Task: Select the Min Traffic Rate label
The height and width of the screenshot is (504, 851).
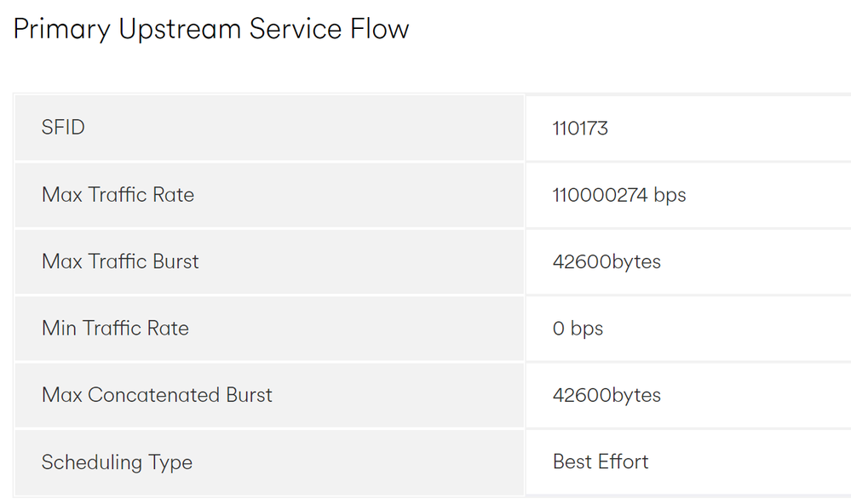Action: [115, 329]
